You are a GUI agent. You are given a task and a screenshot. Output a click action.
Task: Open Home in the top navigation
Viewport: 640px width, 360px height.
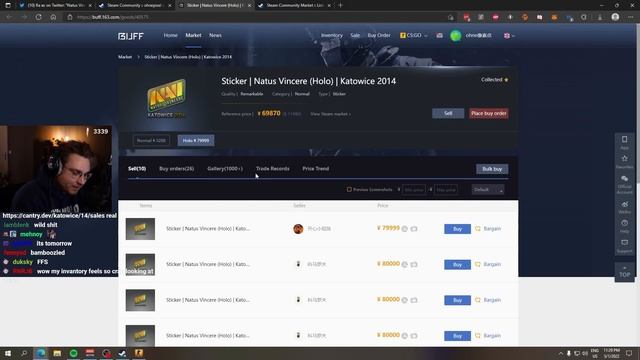pos(171,36)
